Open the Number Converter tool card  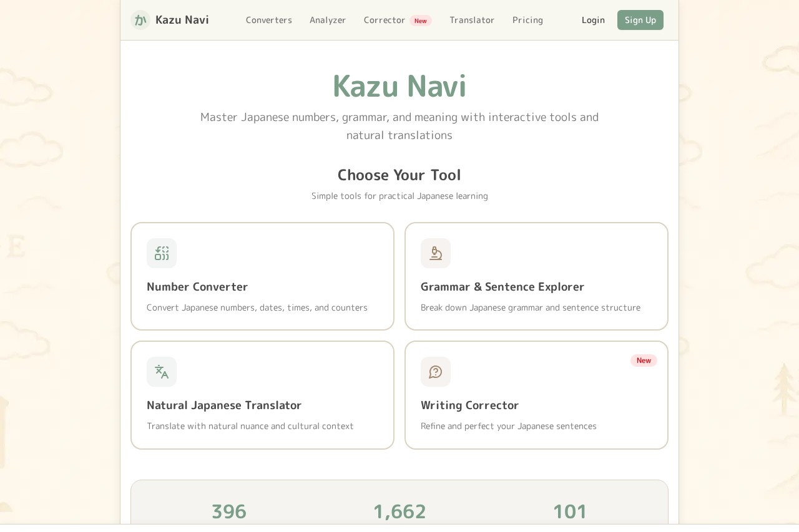[x=262, y=276]
